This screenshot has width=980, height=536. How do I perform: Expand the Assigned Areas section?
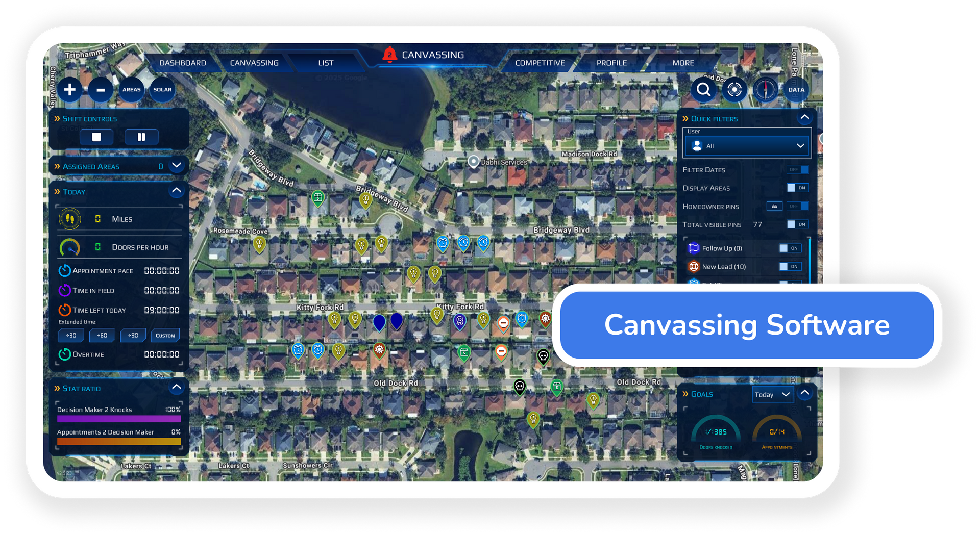(176, 166)
